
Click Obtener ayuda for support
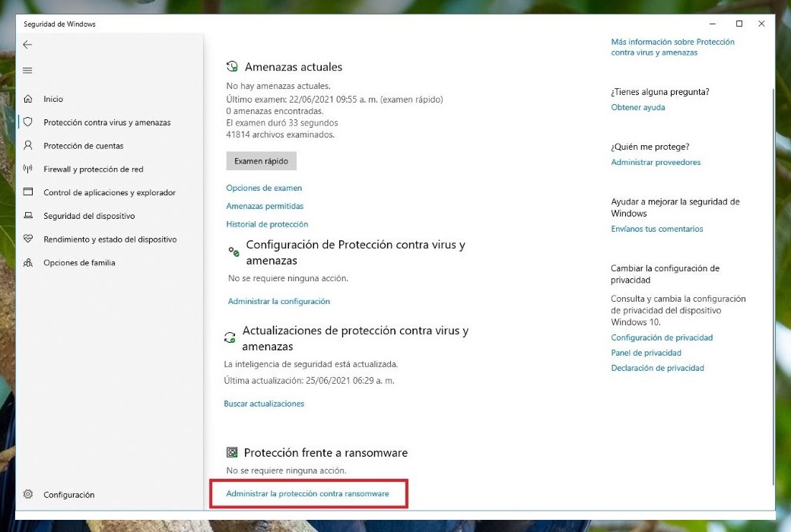(638, 107)
